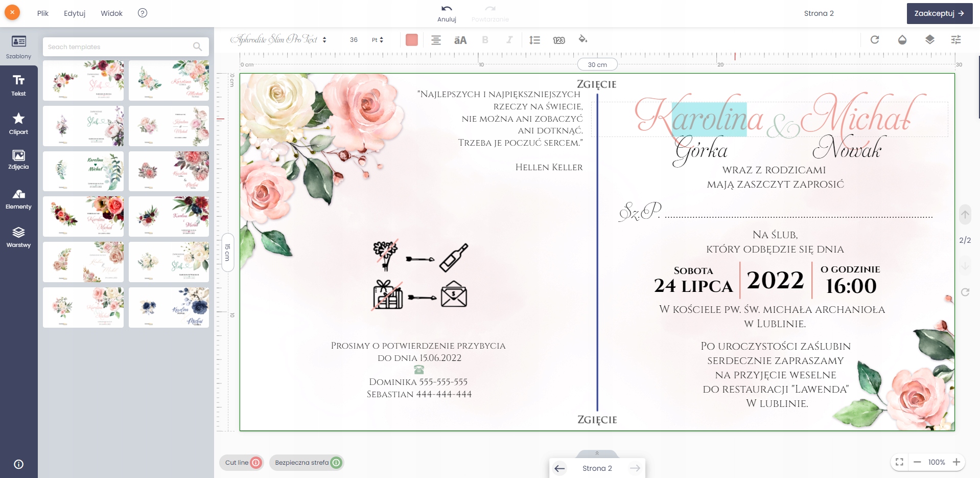Open the Aphrodite Slim Pro Text font dropdown

coord(278,39)
